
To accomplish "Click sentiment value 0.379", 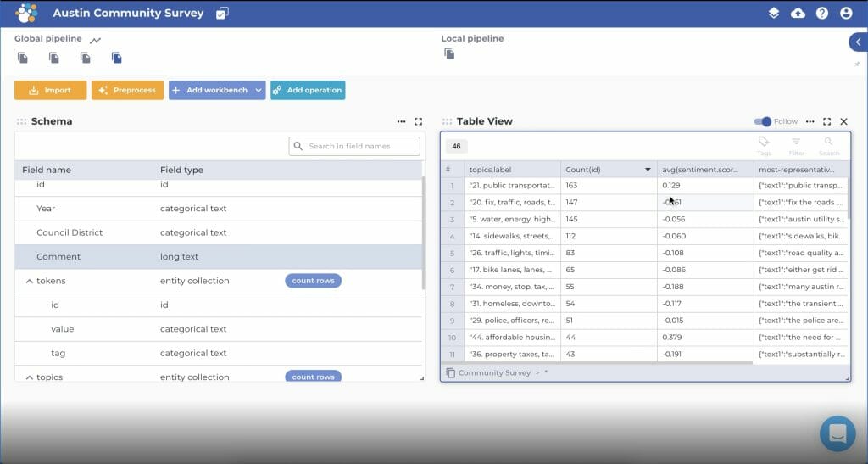I will (x=672, y=338).
